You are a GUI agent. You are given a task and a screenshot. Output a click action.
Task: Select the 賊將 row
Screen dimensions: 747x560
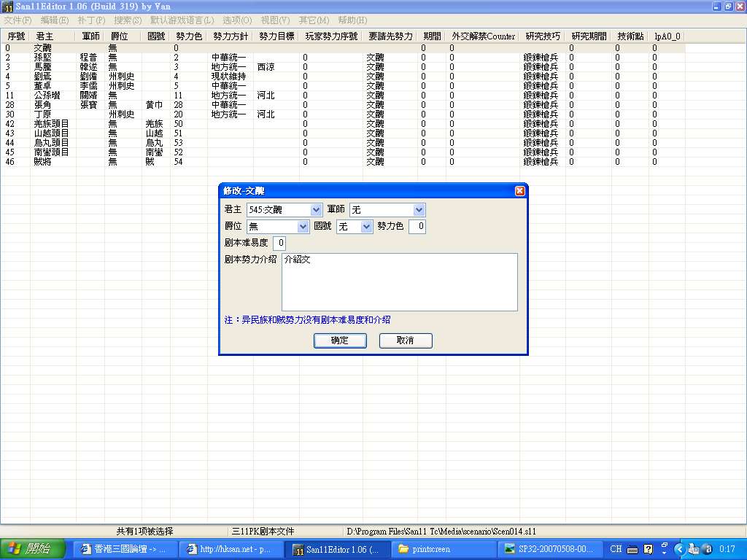point(343,162)
